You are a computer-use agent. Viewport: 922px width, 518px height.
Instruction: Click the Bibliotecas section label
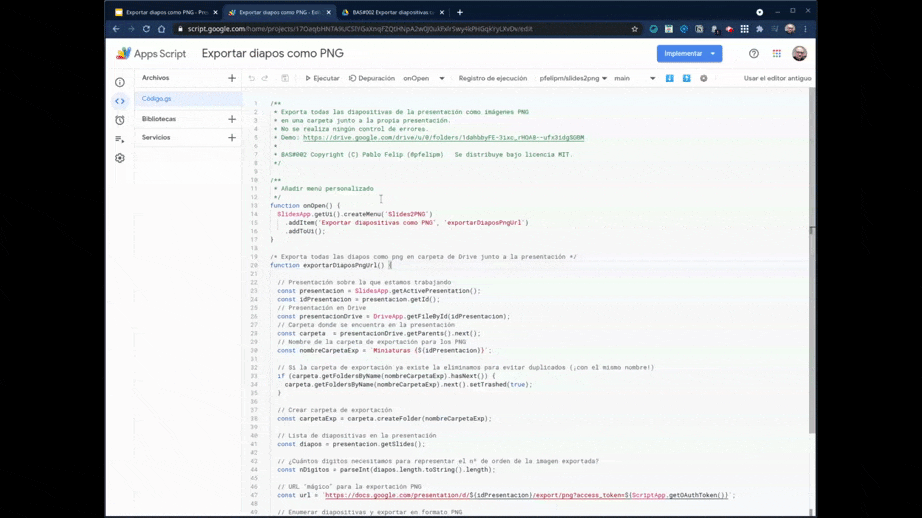pyautogui.click(x=159, y=119)
